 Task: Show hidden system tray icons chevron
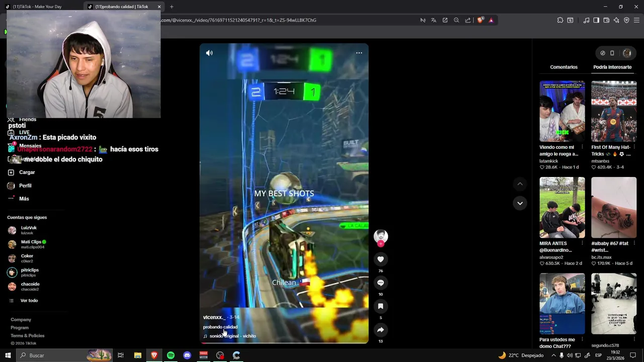coord(553,355)
